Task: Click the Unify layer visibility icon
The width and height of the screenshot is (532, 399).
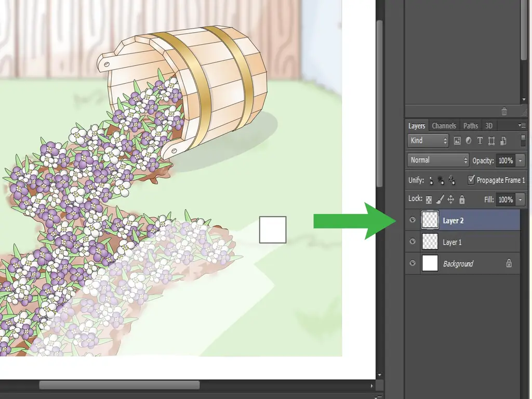Action: click(441, 180)
